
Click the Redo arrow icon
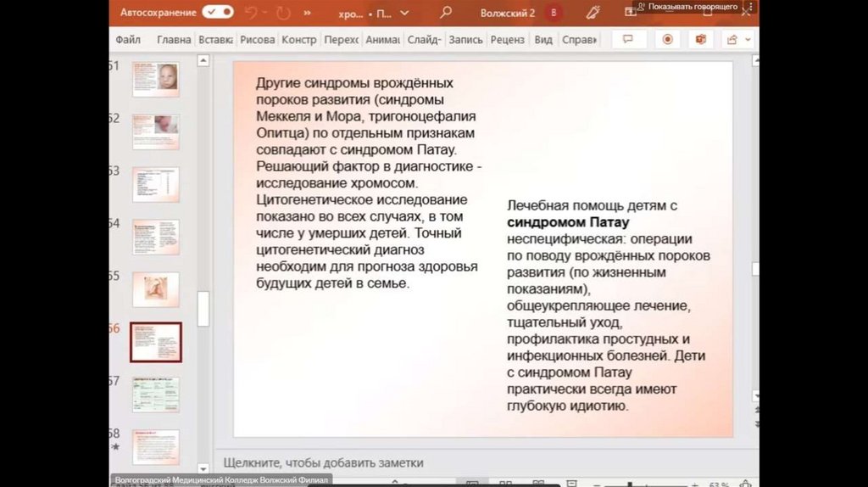[x=282, y=13]
